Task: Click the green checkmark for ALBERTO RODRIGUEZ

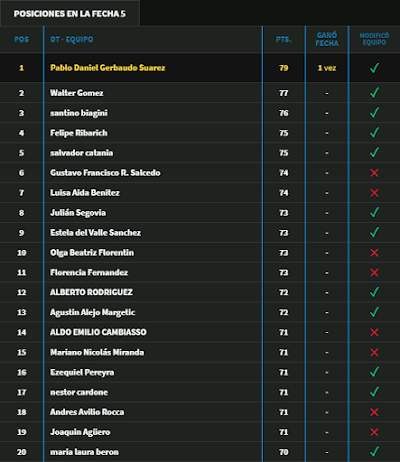Action: pyautogui.click(x=374, y=292)
